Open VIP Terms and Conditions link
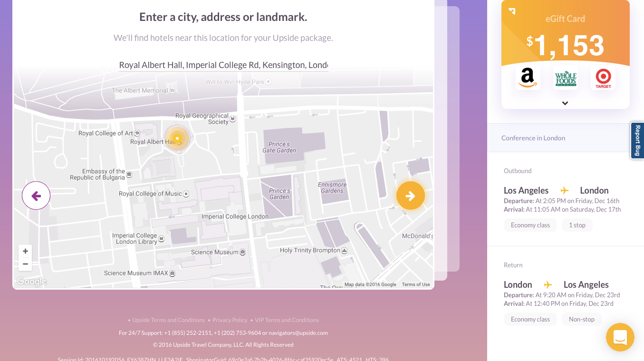The width and height of the screenshot is (644, 361). click(287, 320)
